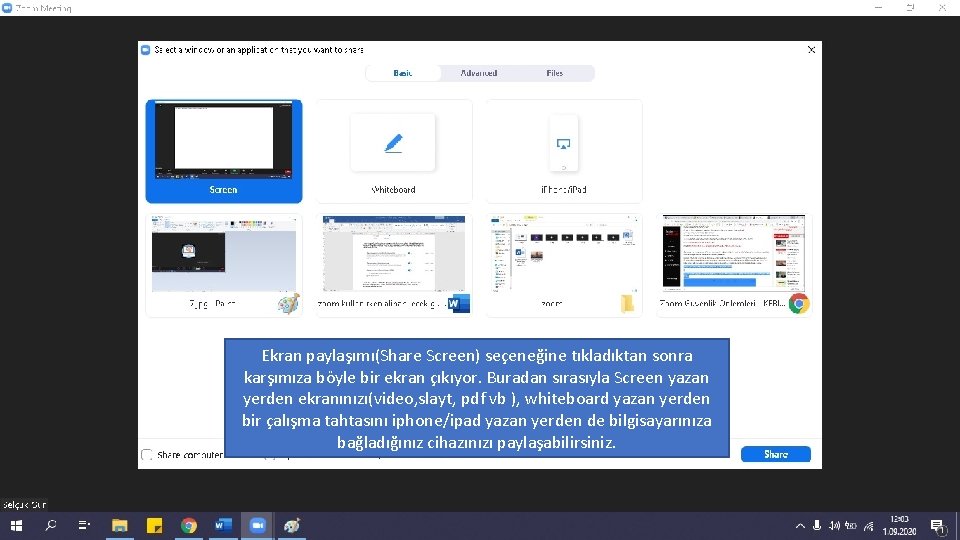Open Chrome from the taskbar
The image size is (960, 540).
[189, 525]
